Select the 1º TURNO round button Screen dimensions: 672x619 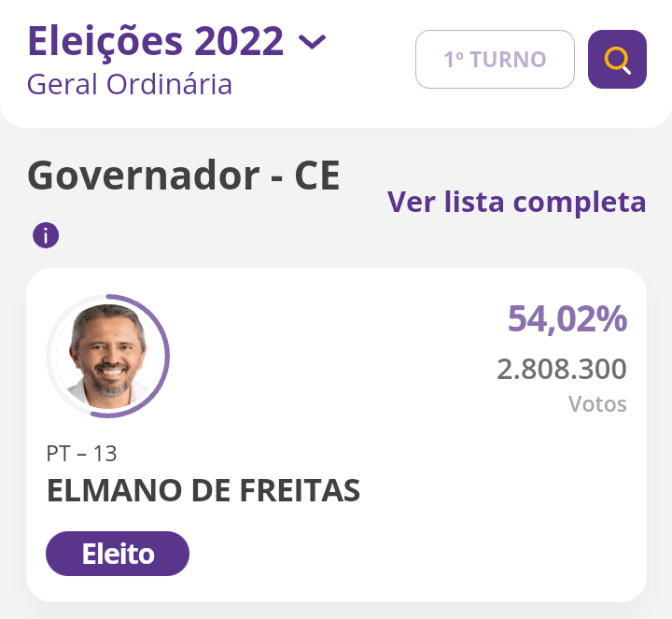click(495, 60)
